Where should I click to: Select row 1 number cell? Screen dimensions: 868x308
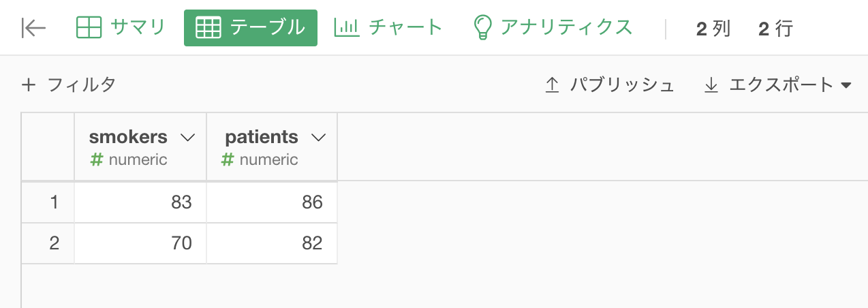[x=48, y=202]
